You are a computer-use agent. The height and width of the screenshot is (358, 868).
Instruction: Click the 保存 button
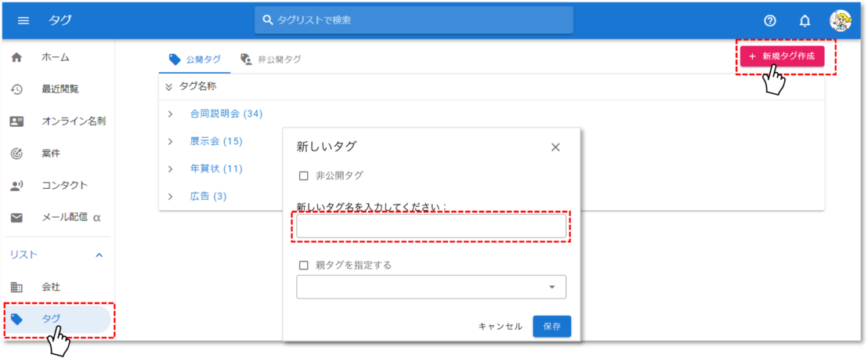[552, 327]
